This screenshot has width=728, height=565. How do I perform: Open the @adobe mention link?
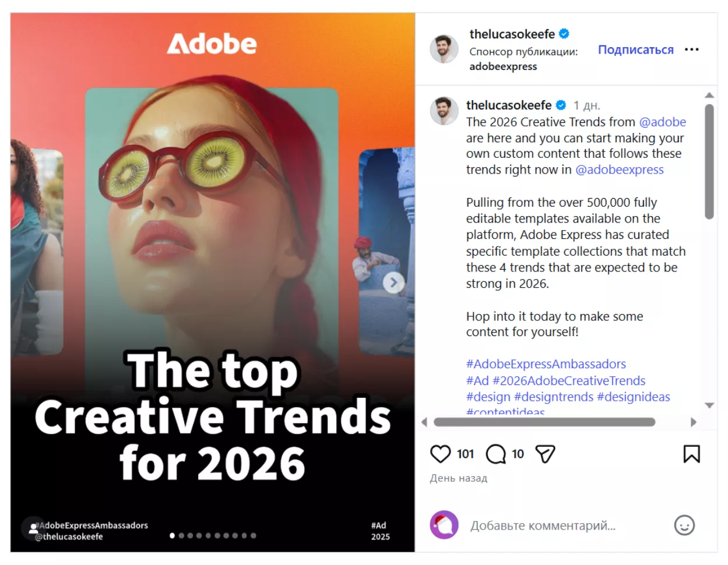(x=662, y=122)
